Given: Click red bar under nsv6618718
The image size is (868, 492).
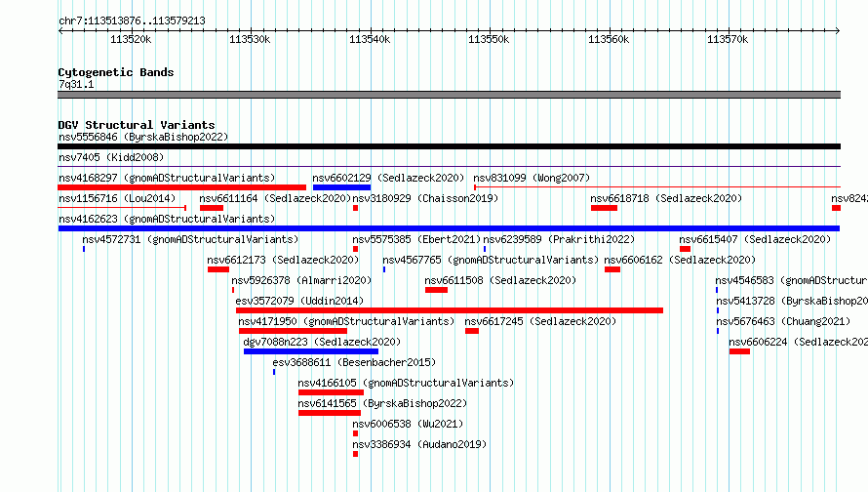Looking at the screenshot, I should (x=604, y=208).
